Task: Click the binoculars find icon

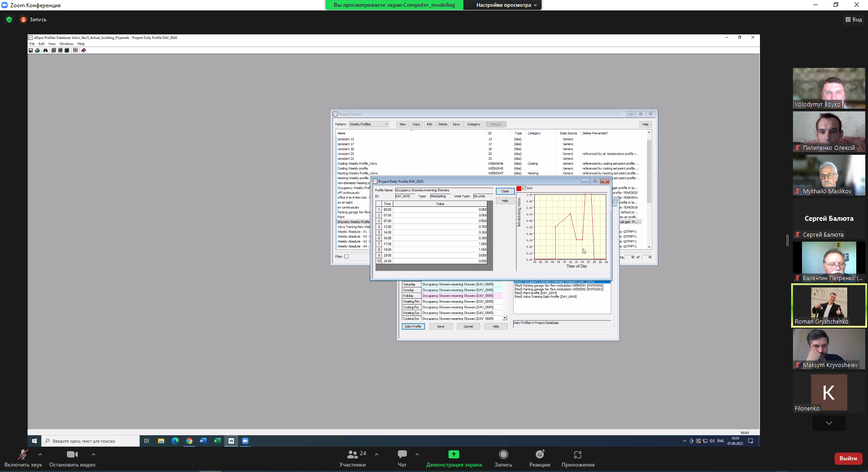Action: click(45, 50)
